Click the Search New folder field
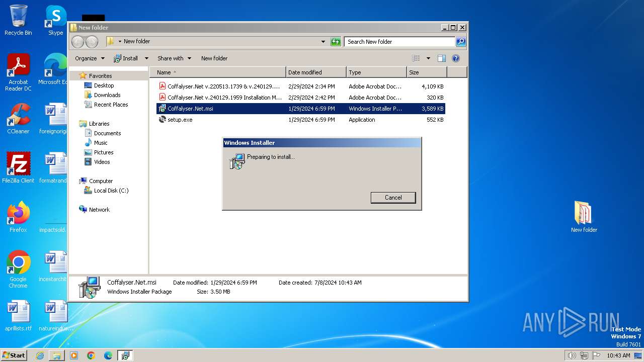This screenshot has height=362, width=644. 400,42
